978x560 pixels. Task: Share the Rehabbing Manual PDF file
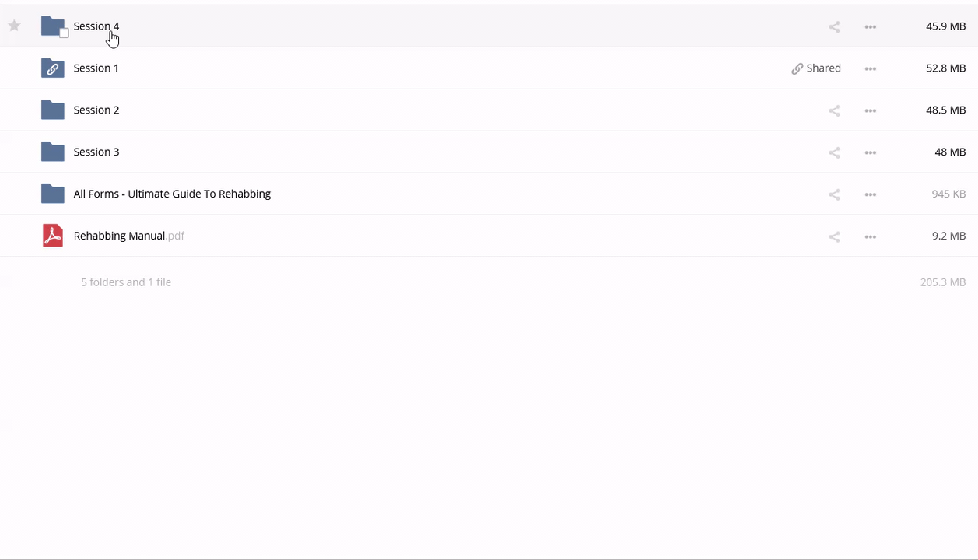coord(834,237)
